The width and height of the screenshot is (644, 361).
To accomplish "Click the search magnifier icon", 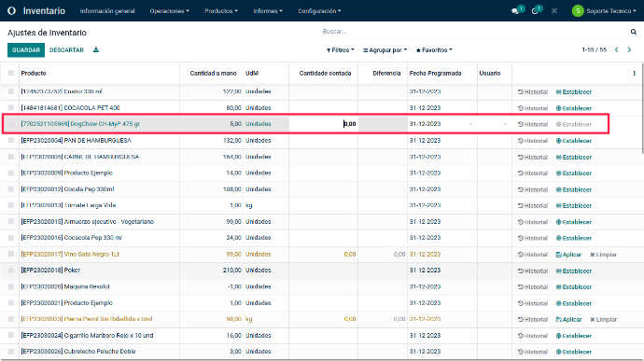I will tap(634, 32).
